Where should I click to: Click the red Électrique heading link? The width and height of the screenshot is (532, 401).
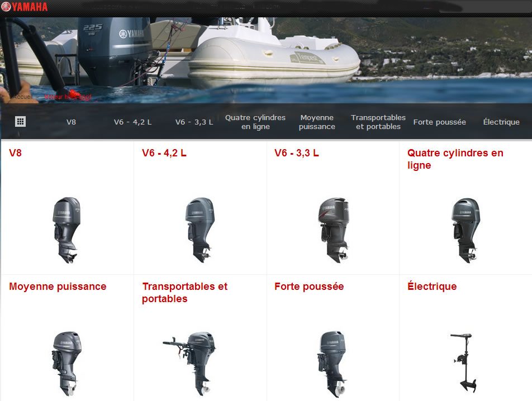point(432,287)
